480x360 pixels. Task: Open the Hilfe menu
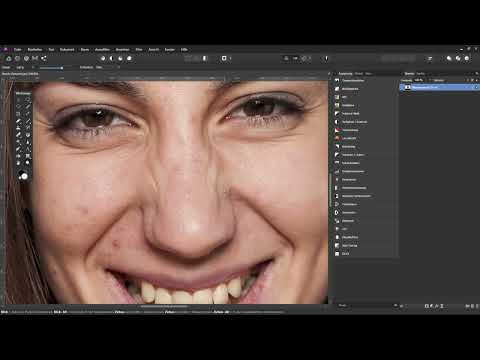(184, 49)
